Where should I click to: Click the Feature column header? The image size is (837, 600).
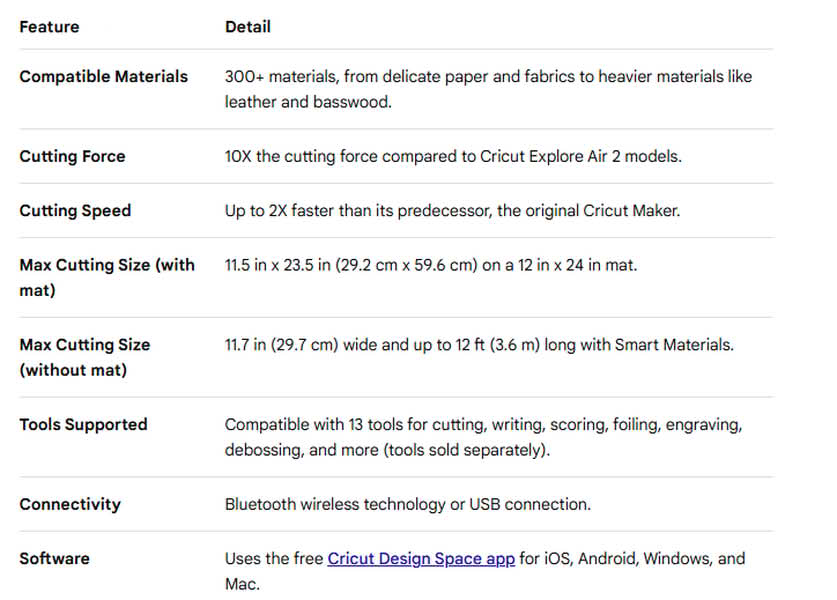click(49, 27)
